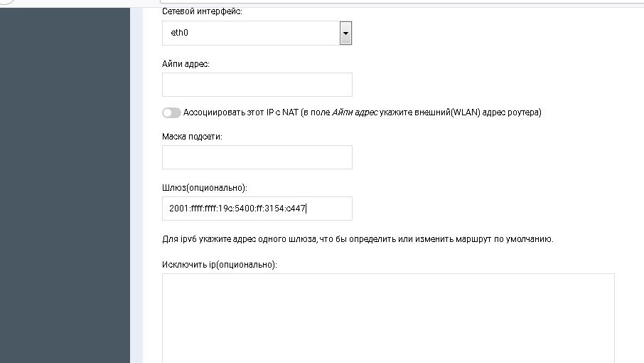
Task: Click the ipv6 gateway hint text
Action: (358, 238)
